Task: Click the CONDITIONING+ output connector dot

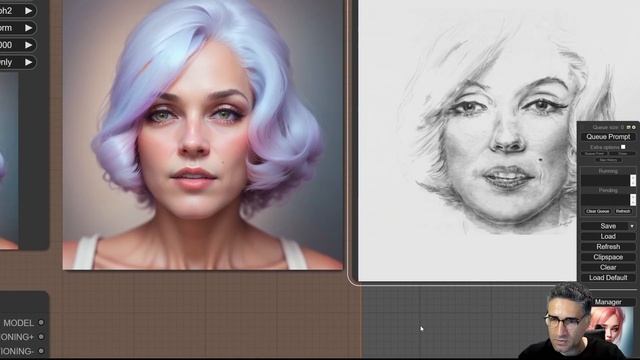Action: pyautogui.click(x=41, y=337)
